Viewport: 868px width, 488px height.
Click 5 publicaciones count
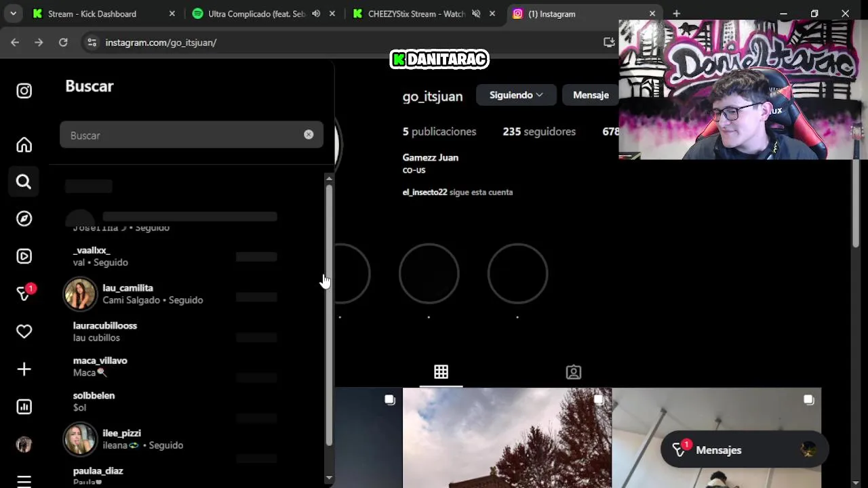tap(439, 131)
